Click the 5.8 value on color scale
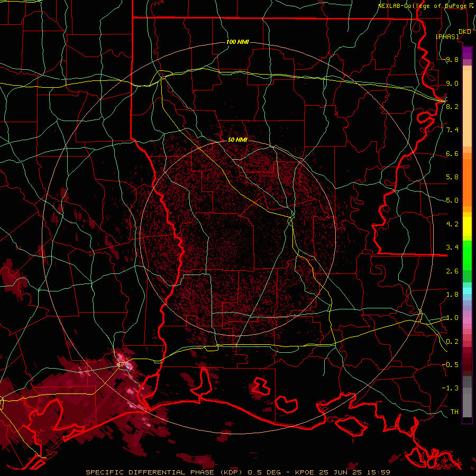This screenshot has width=476, height=476. click(452, 177)
